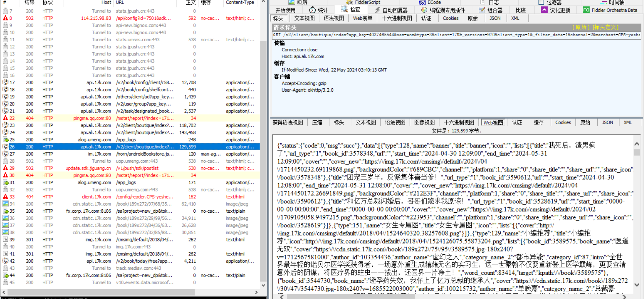Click the User-Agent: okhttp/3.2.0 header line
This screenshot has height=299, width=644.
[x=308, y=90]
